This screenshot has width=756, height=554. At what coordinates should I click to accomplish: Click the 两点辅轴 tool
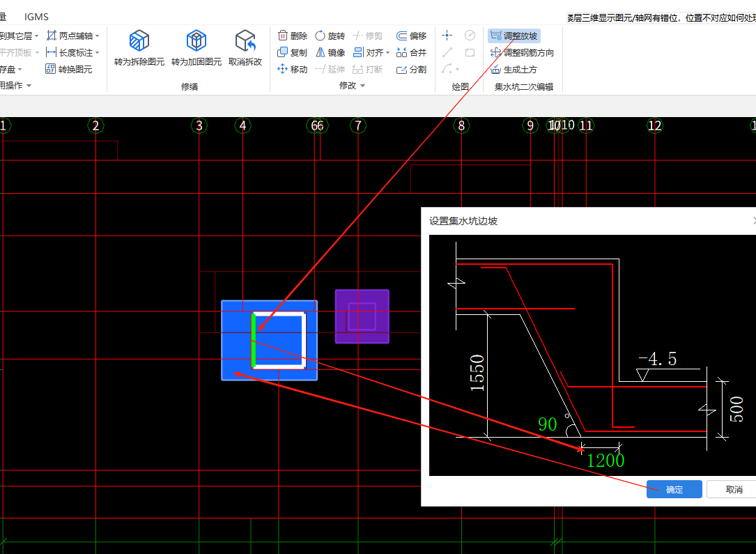pyautogui.click(x=70, y=36)
